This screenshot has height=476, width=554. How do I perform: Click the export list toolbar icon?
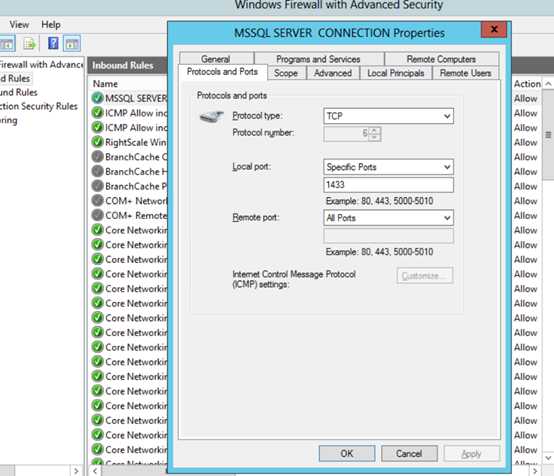[30, 44]
